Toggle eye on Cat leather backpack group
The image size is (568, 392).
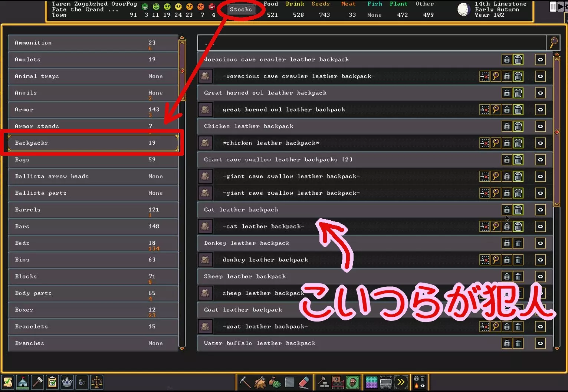tap(540, 210)
